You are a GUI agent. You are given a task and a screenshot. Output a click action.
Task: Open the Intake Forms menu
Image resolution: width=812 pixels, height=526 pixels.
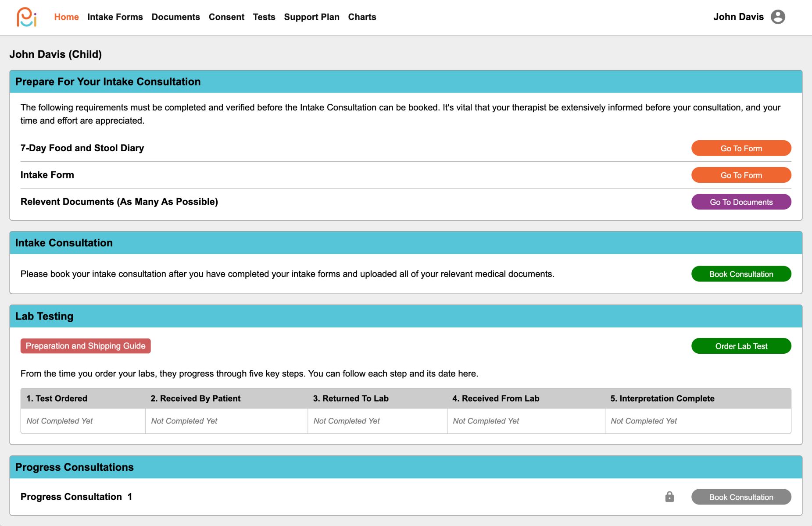pyautogui.click(x=115, y=17)
